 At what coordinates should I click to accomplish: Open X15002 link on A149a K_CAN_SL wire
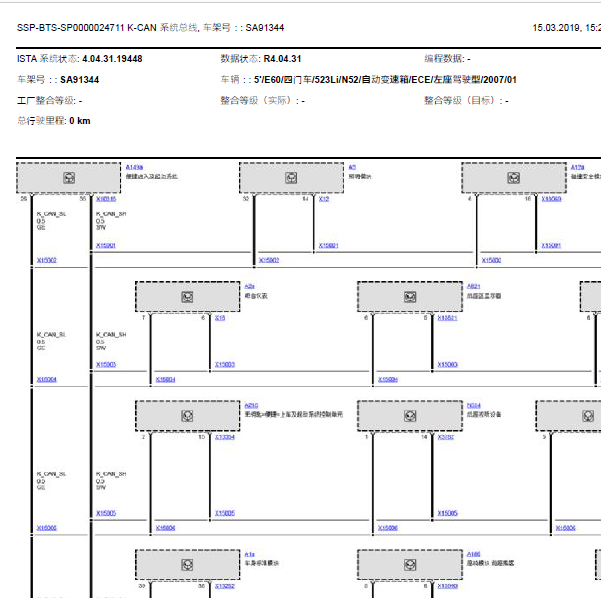[x=47, y=260]
